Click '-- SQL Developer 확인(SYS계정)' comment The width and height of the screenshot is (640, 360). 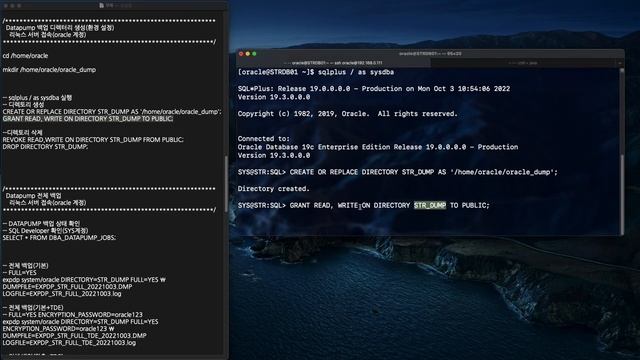tap(45, 231)
